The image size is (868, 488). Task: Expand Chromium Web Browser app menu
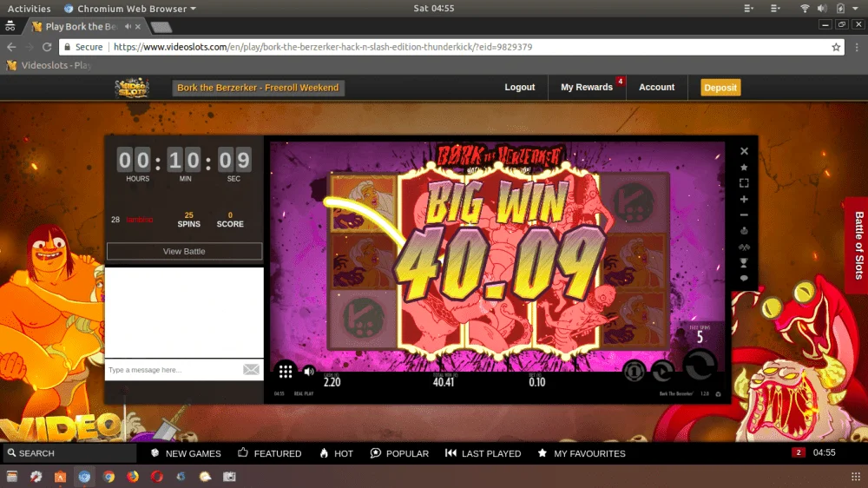[x=130, y=9]
